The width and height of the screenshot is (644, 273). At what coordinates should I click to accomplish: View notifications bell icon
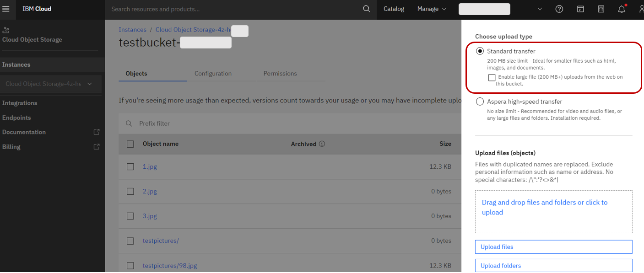coord(622,9)
